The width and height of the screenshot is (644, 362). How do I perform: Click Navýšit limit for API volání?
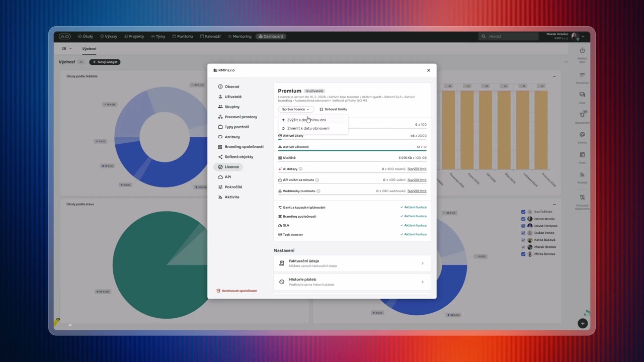click(417, 180)
